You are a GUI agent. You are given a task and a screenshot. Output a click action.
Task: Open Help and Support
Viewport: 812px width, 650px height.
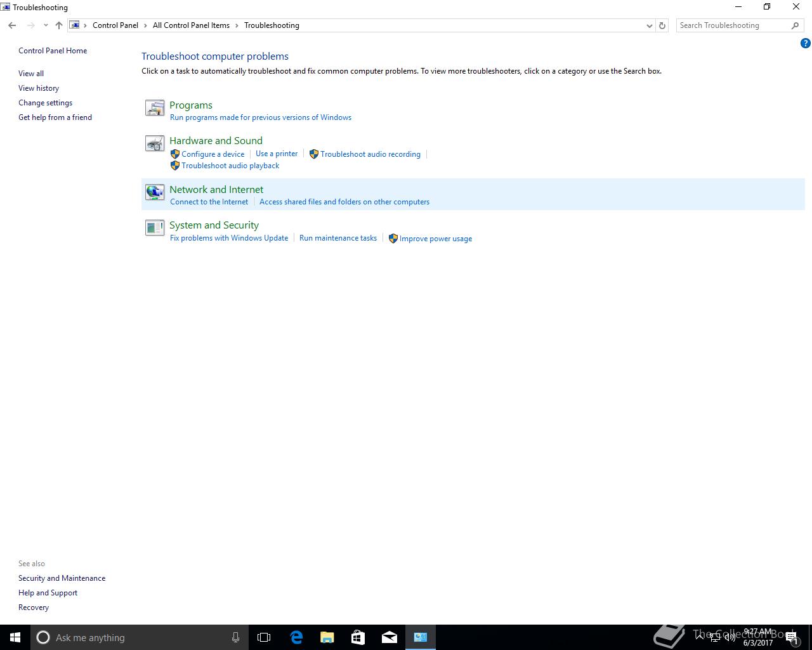pos(48,593)
